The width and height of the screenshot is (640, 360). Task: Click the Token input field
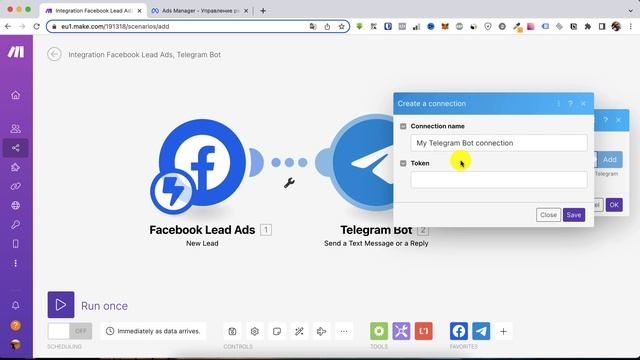coord(499,180)
